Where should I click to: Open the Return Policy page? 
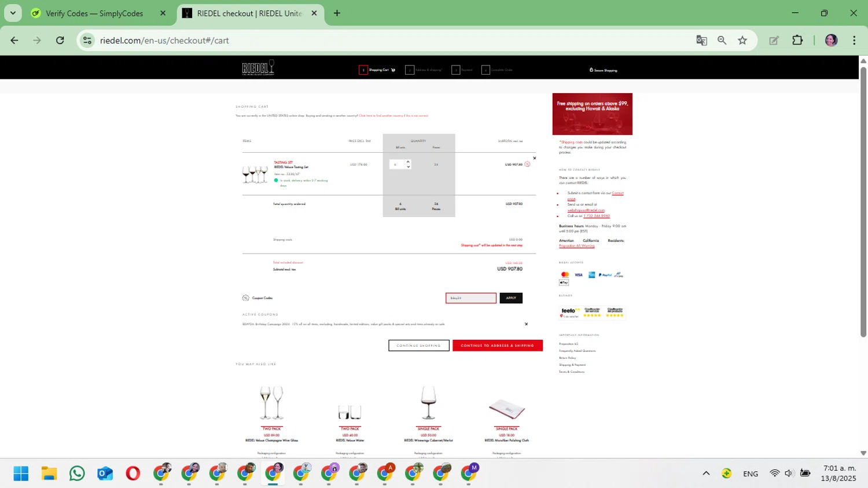(x=568, y=358)
